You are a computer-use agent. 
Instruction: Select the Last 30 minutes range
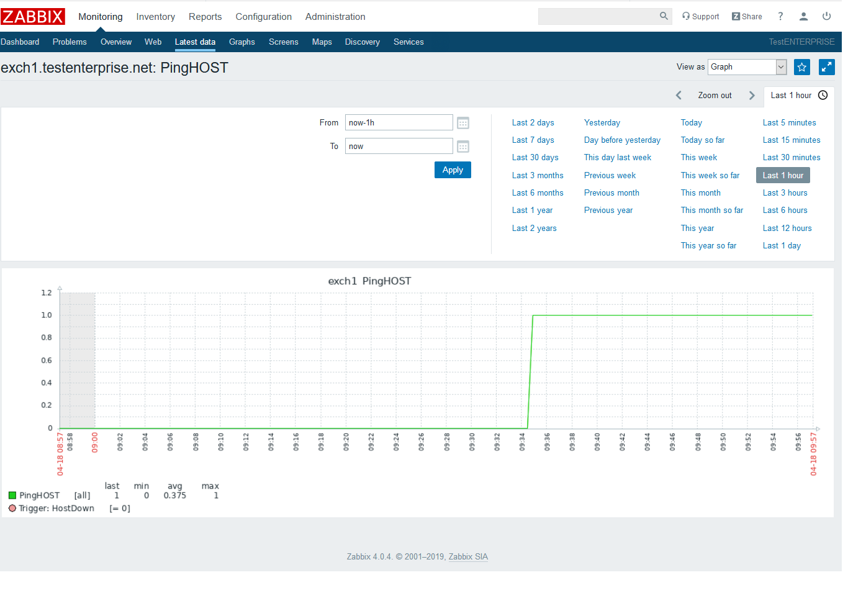(x=791, y=158)
